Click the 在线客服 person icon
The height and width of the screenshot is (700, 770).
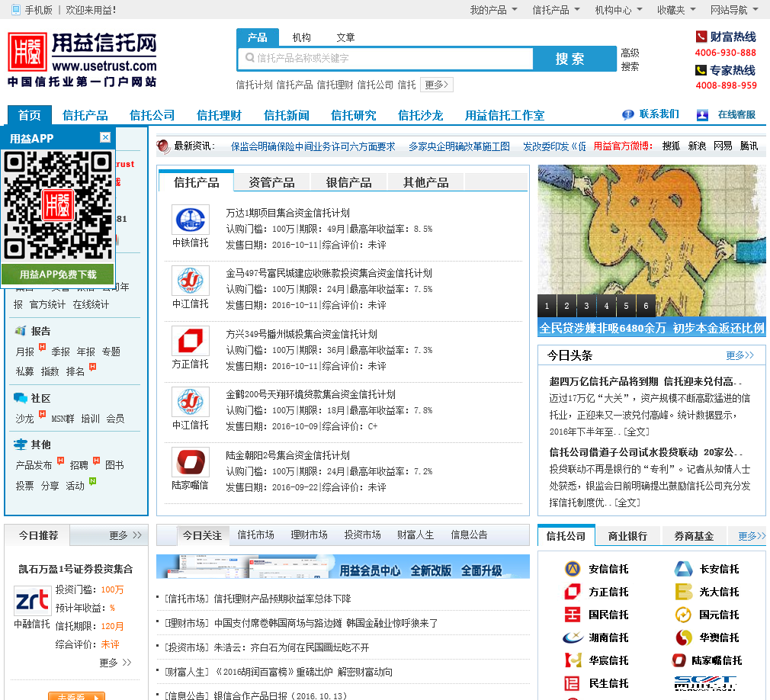pyautogui.click(x=702, y=115)
